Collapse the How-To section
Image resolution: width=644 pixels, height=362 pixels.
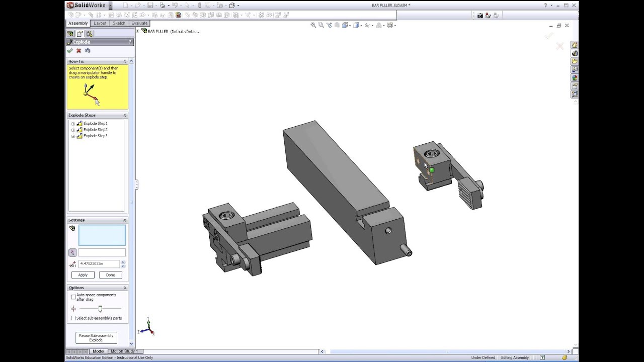pos(125,61)
